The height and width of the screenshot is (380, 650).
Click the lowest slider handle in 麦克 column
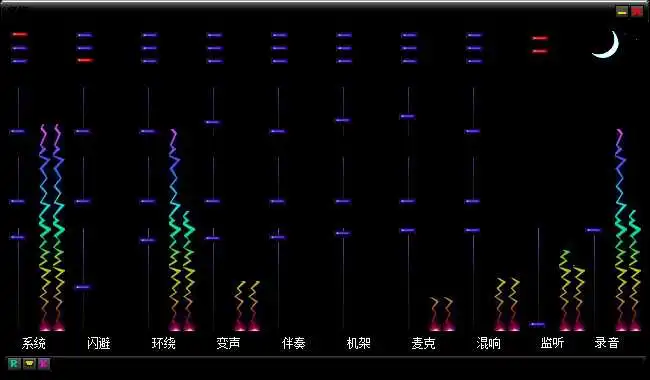(407, 230)
